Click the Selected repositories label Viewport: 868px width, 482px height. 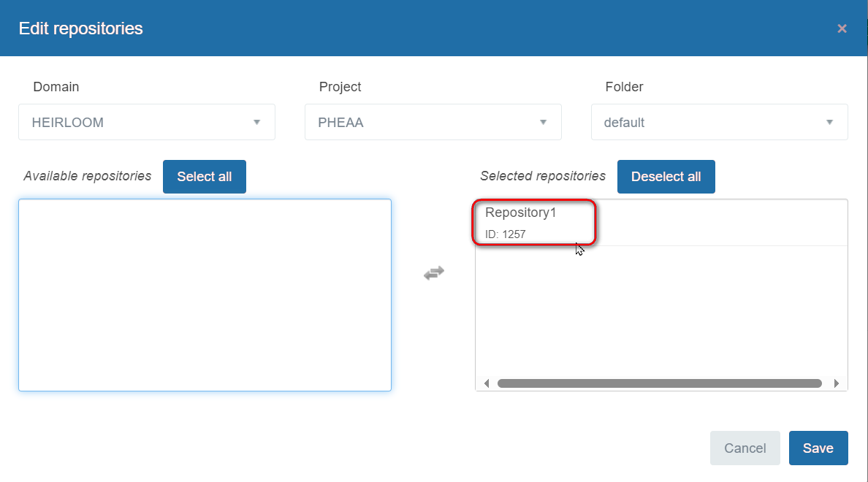542,176
